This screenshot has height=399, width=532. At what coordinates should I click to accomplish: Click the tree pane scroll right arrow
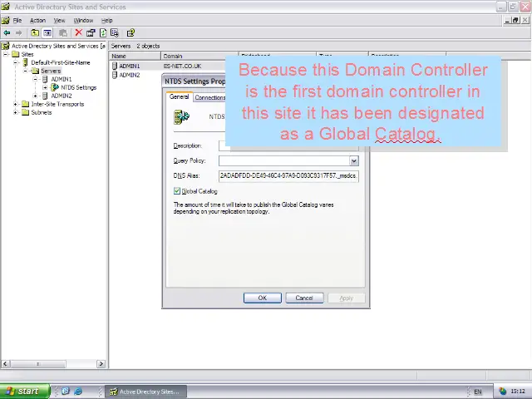pyautogui.click(x=101, y=364)
